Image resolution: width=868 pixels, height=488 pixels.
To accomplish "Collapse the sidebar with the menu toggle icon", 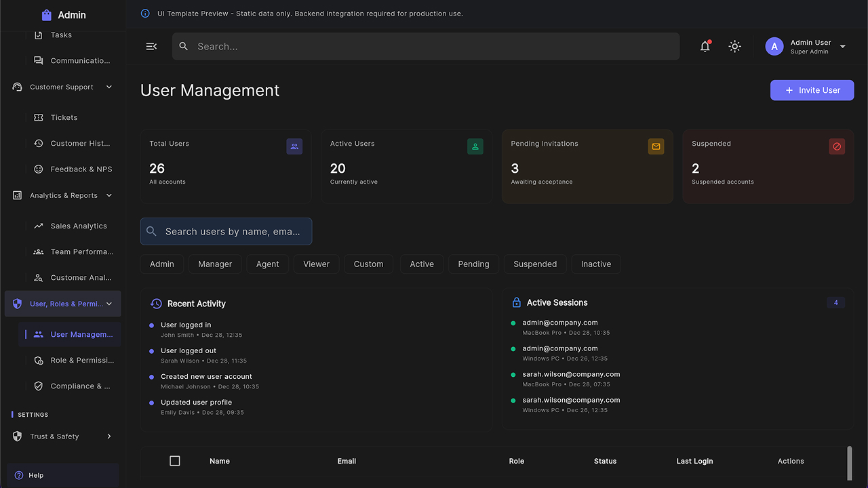I will tap(151, 46).
